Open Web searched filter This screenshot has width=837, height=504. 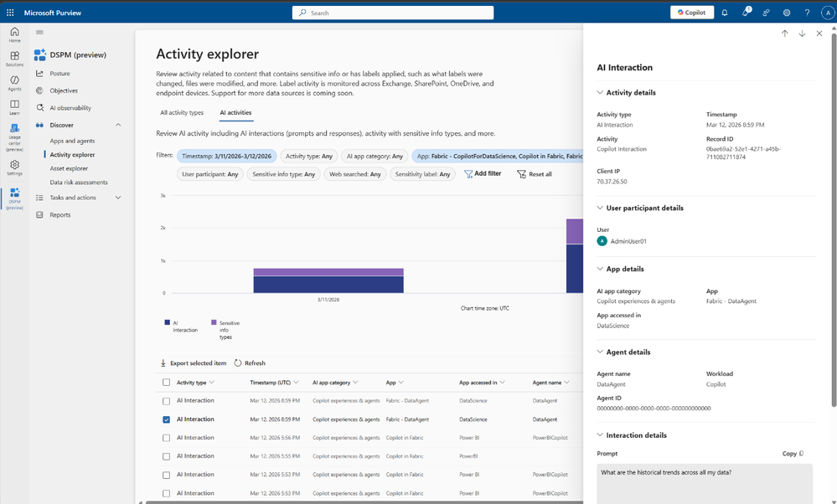coord(355,174)
